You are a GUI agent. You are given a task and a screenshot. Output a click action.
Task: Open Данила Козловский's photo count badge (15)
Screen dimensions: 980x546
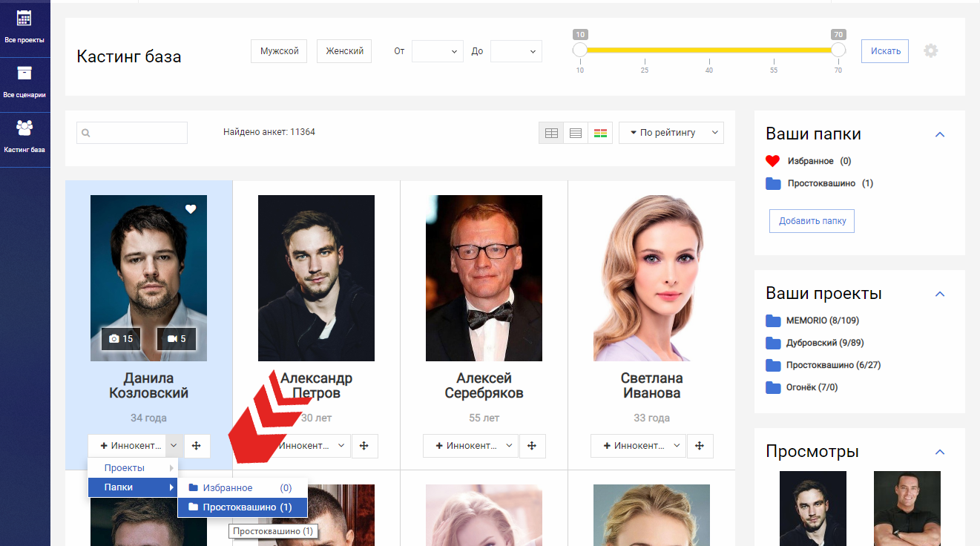(121, 339)
